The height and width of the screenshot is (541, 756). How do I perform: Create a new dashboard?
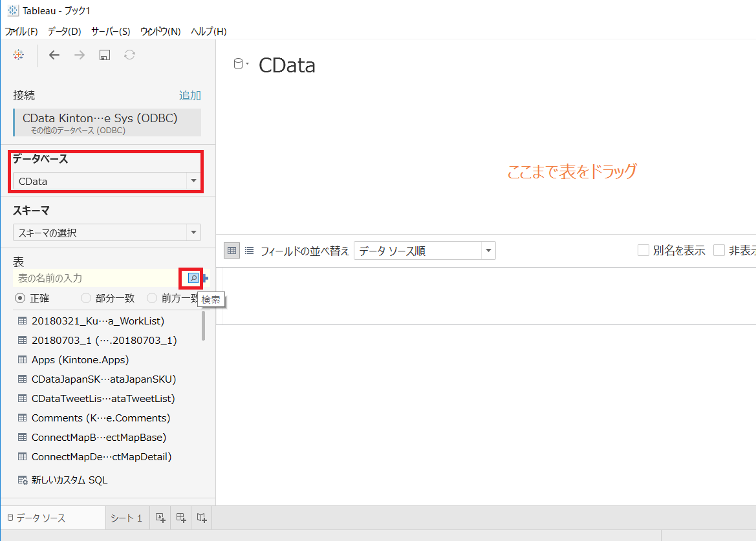[181, 517]
